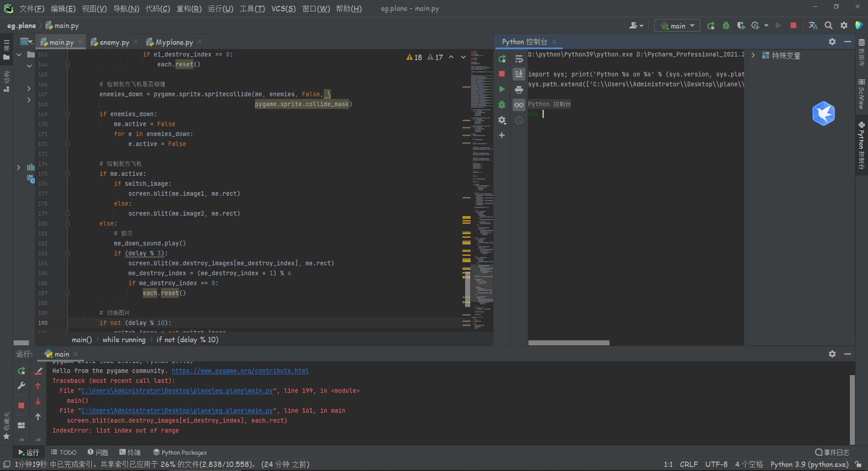This screenshot has width=868, height=471.
Task: Switch to enemy.py editor tab
Action: point(114,42)
